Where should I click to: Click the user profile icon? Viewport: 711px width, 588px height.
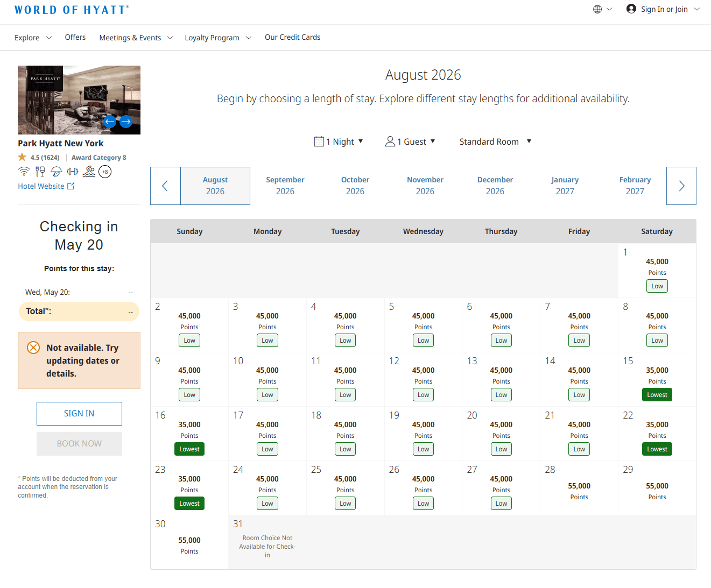631,9
